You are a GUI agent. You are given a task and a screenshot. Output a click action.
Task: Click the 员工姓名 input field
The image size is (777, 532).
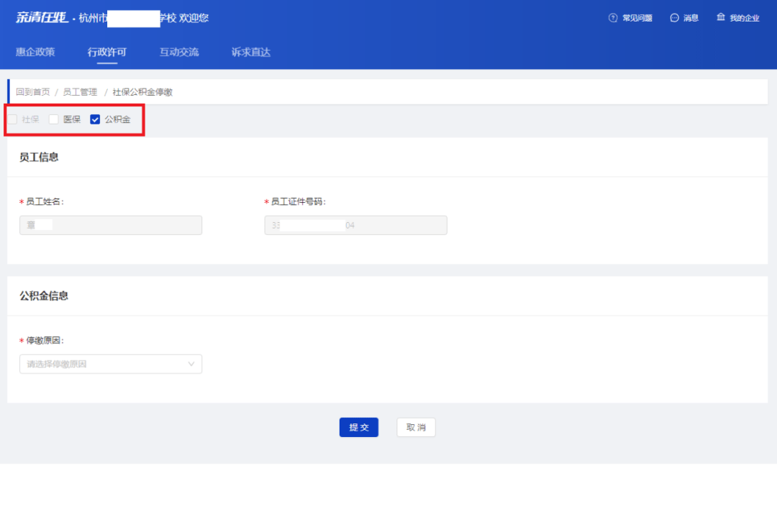(110, 226)
